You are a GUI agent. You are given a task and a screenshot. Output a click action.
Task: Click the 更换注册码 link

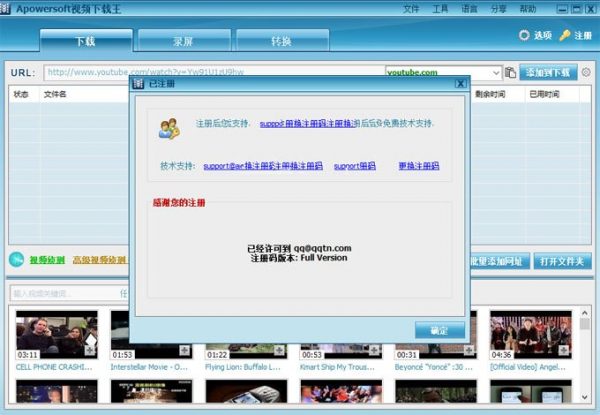point(419,166)
